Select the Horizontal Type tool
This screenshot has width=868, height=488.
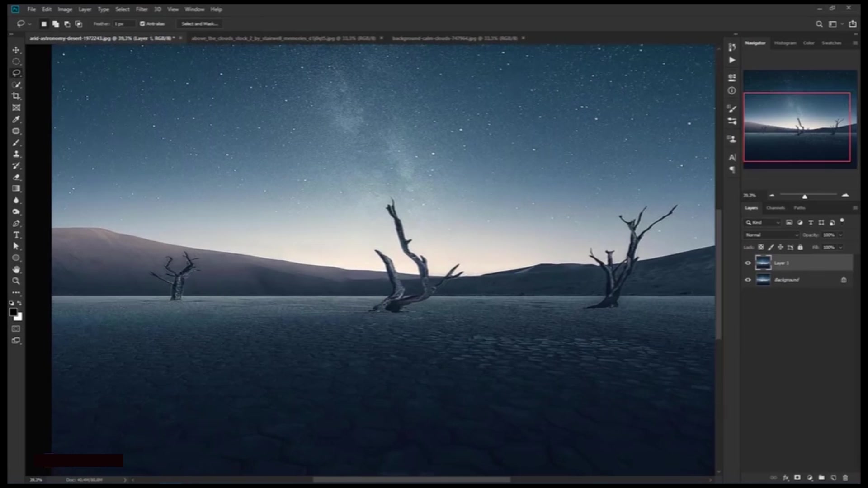click(x=16, y=235)
